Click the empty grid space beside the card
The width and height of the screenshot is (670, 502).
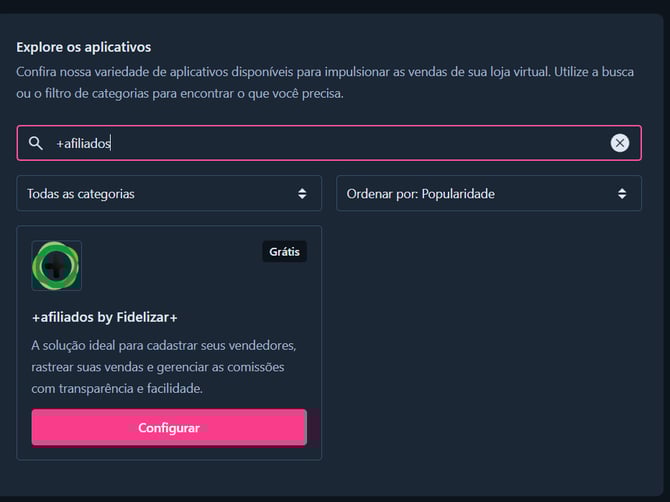[489, 342]
